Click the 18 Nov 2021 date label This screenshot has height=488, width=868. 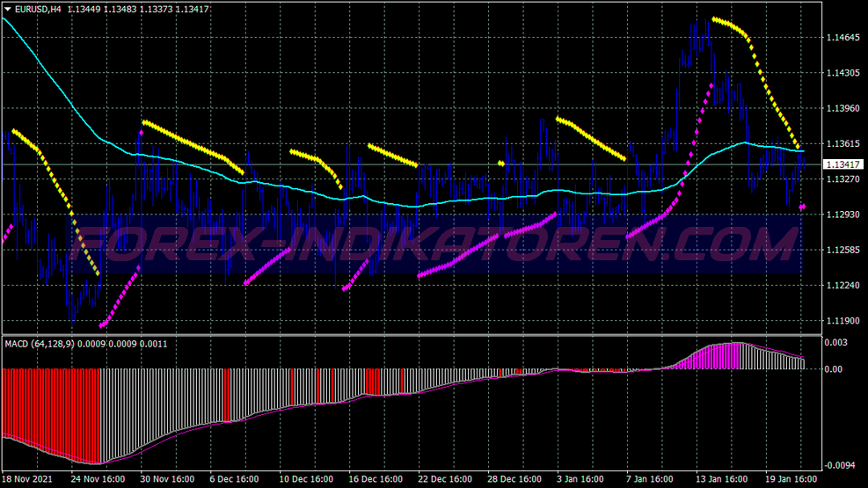coord(27,480)
